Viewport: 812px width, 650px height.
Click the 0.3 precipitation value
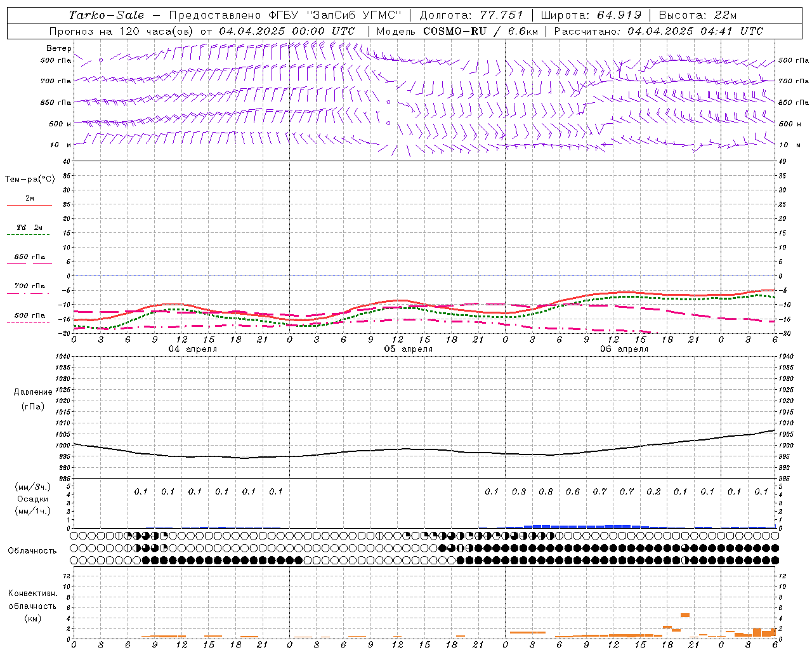pyautogui.click(x=519, y=492)
